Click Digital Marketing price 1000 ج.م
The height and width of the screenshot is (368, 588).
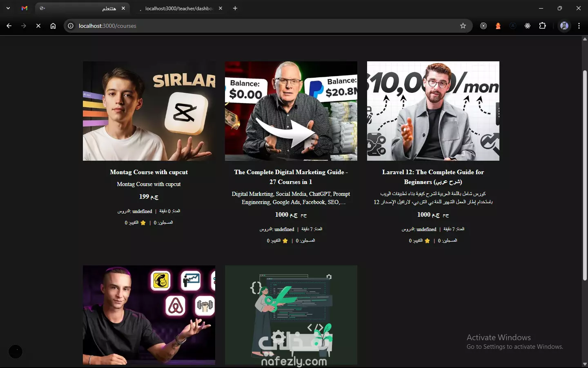click(291, 215)
